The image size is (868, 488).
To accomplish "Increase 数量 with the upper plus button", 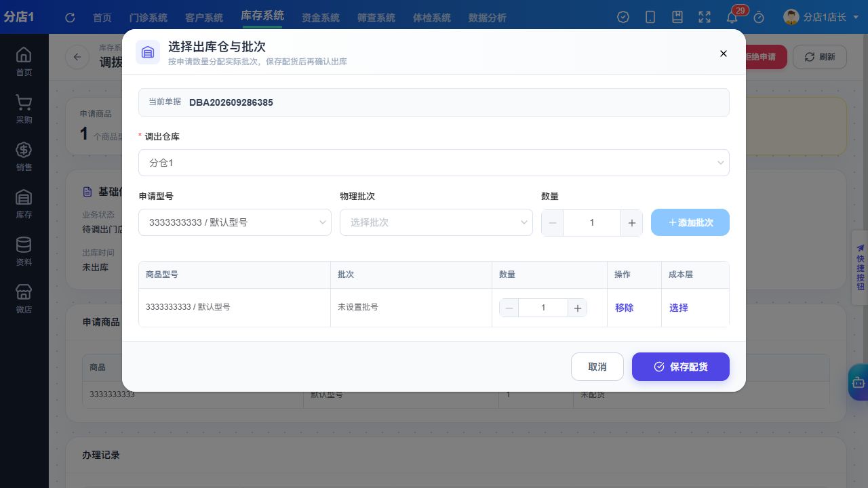I will [x=631, y=222].
